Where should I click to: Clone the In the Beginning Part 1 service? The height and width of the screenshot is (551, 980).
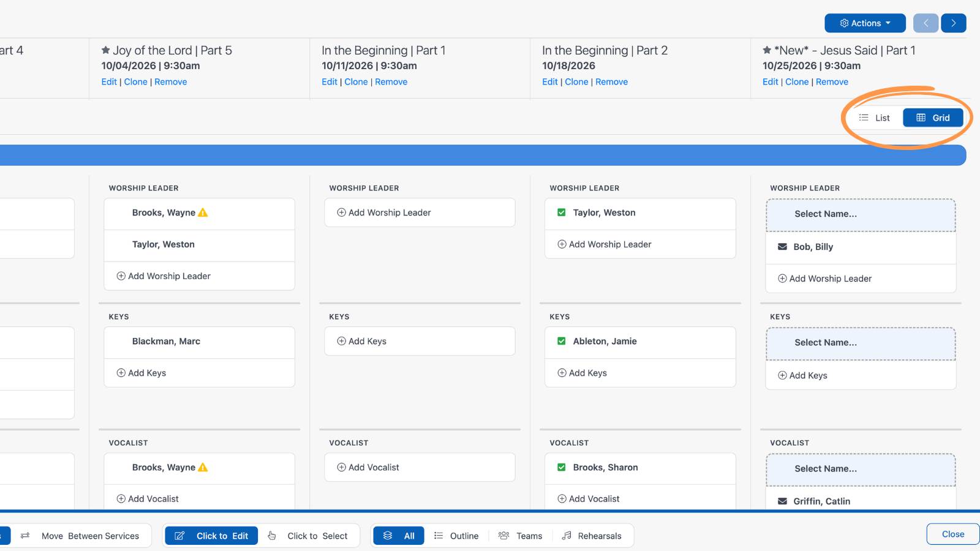(x=356, y=81)
